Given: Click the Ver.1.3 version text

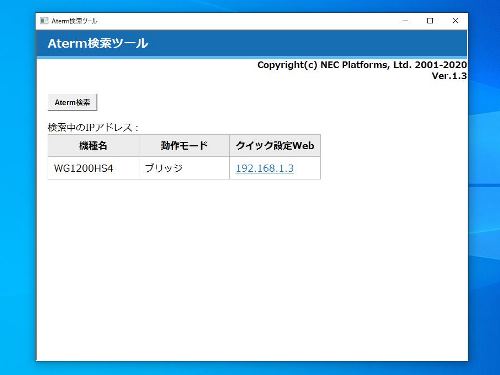Looking at the screenshot, I should click(449, 76).
